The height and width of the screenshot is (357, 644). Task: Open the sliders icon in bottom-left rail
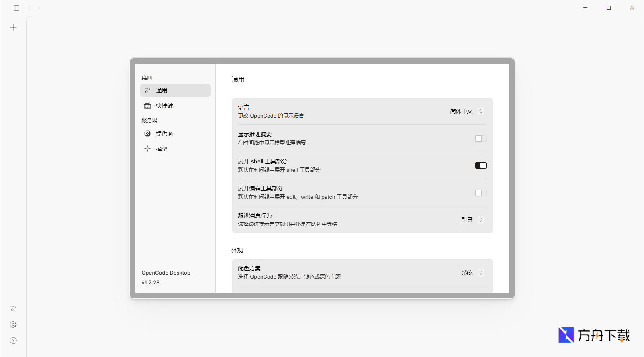tap(13, 308)
